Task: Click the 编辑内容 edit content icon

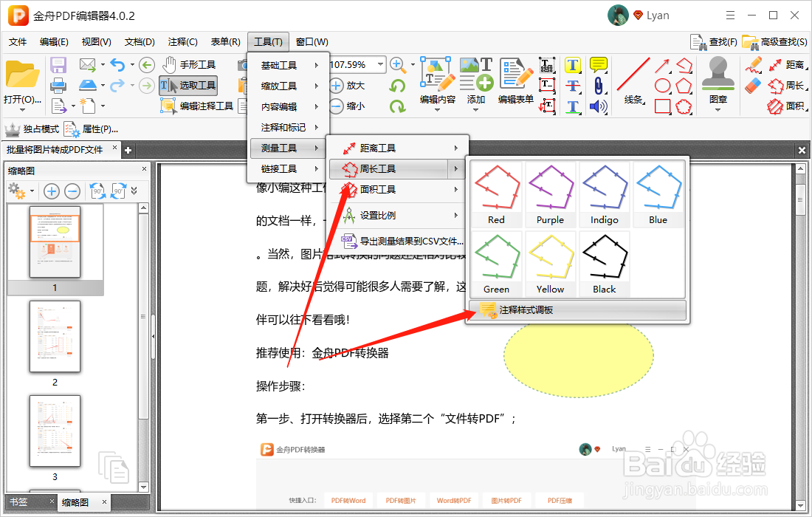Action: click(436, 74)
